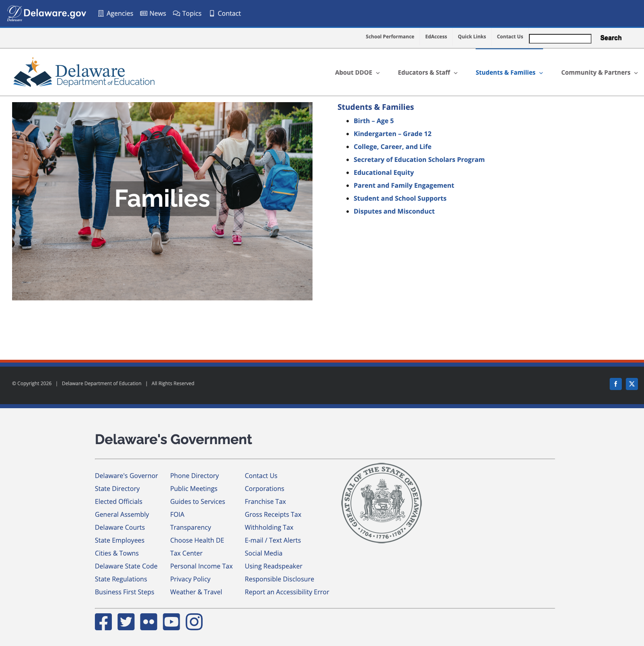Focus the site search input box
Viewport: 644px width, 646px height.
pos(560,38)
